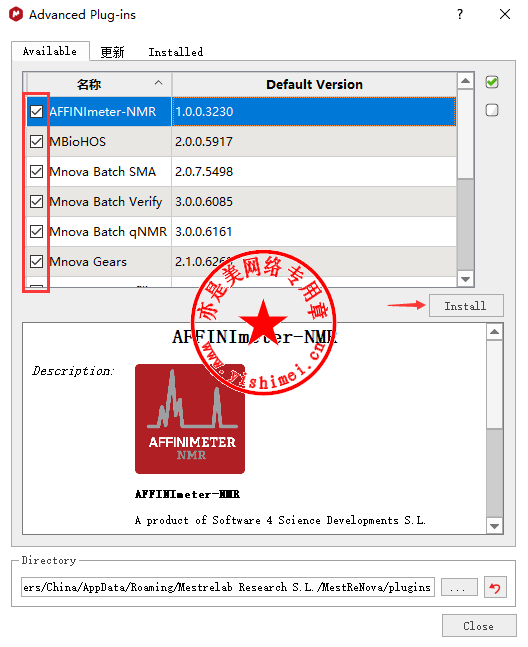Click the plugins directory path field
Image resolution: width=528 pixels, height=647 pixels.
pos(228,587)
